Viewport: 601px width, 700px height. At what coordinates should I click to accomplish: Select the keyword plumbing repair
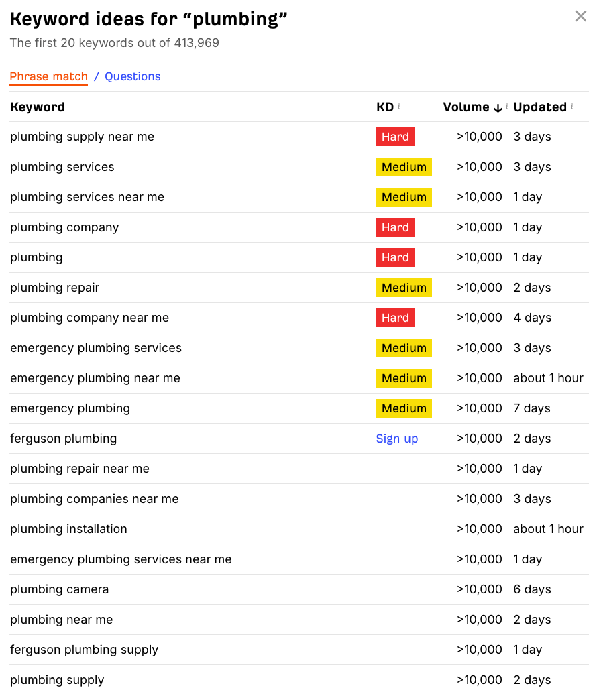click(x=54, y=287)
